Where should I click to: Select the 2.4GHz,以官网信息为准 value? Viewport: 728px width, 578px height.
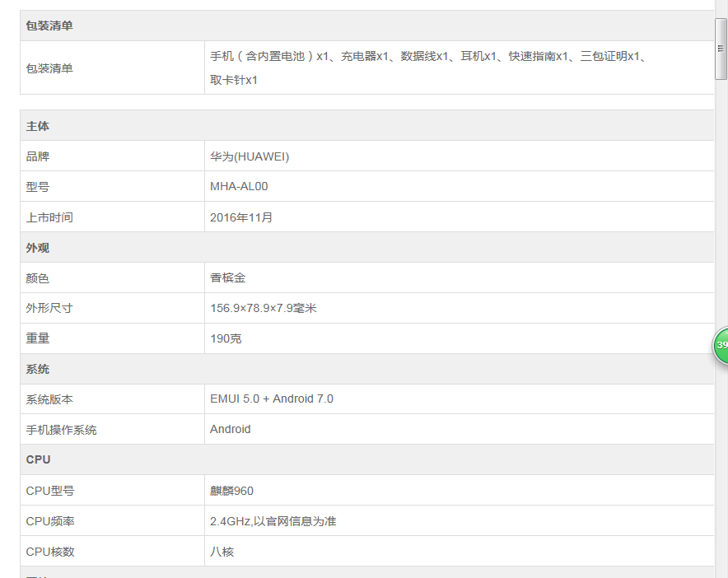coord(273,521)
